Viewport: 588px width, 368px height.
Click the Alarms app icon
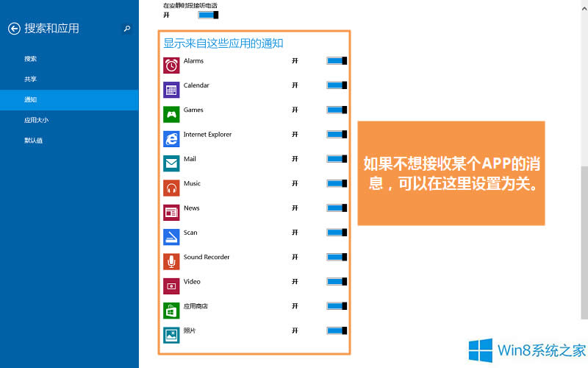click(x=171, y=66)
